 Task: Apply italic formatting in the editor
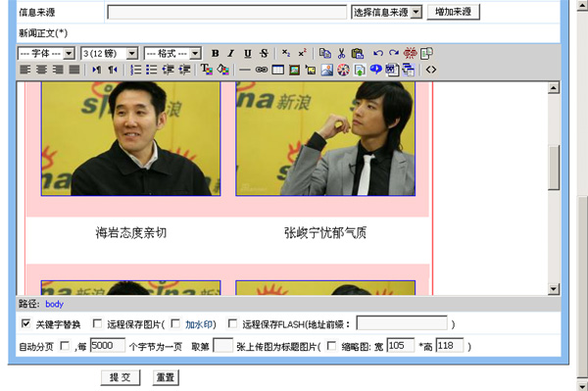[x=231, y=54]
